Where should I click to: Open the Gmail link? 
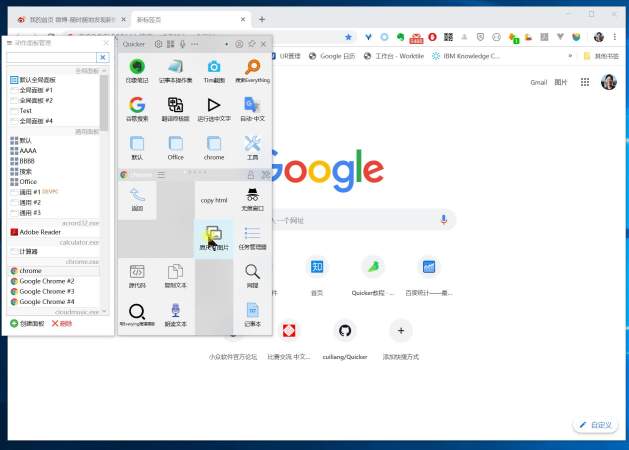click(538, 82)
